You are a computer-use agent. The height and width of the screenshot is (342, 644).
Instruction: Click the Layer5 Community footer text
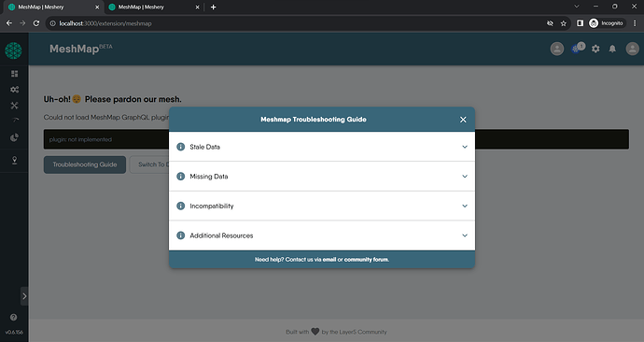[x=363, y=332]
